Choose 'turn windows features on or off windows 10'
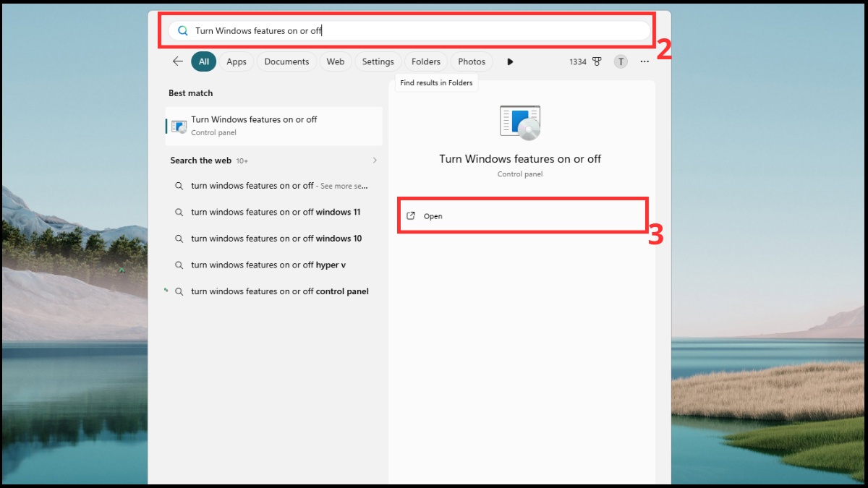 [x=274, y=239]
